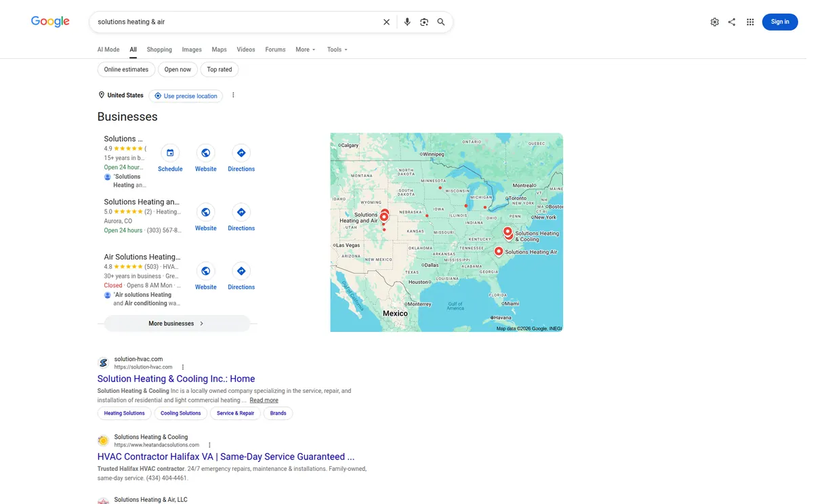This screenshot has height=504, width=813.
Task: Toggle the Online estimates filter chip
Action: click(126, 69)
